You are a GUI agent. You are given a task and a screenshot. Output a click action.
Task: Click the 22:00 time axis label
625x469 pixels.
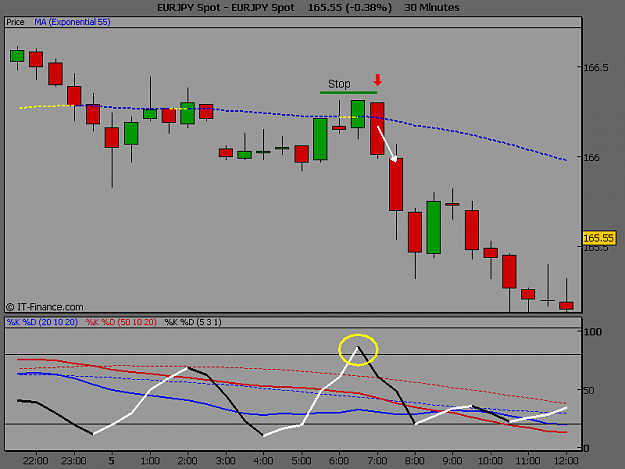coord(35,461)
